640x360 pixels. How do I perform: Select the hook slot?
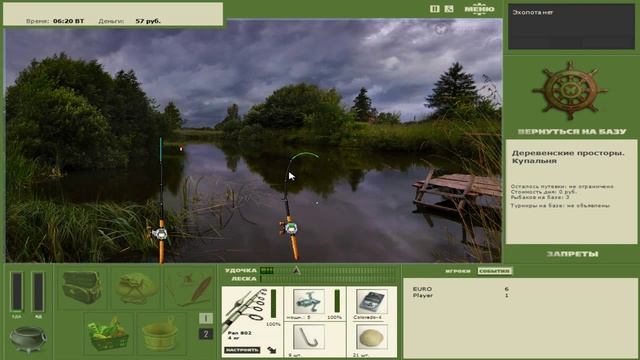[x=309, y=337]
